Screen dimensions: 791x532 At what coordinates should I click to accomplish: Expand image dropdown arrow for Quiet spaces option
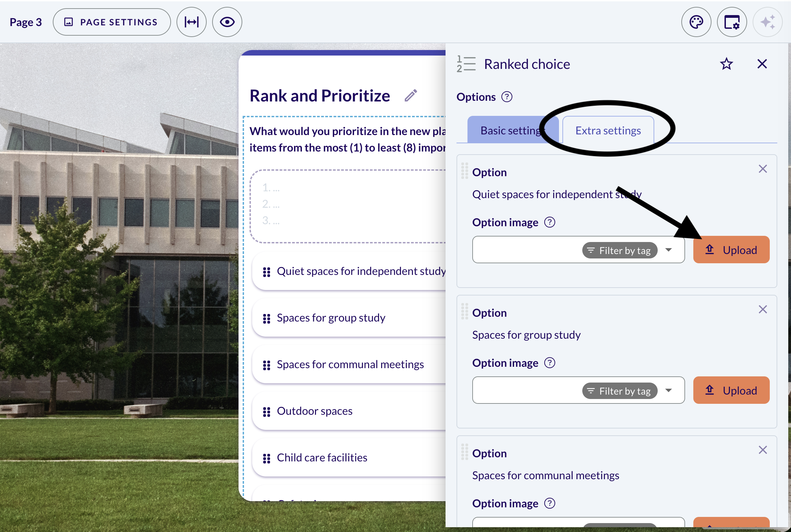click(x=668, y=250)
